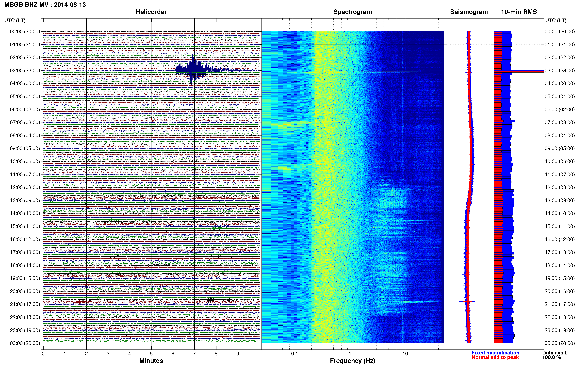Click the 10 tick on the Frequency axis
Screen dimensions: 588x368
[405, 354]
